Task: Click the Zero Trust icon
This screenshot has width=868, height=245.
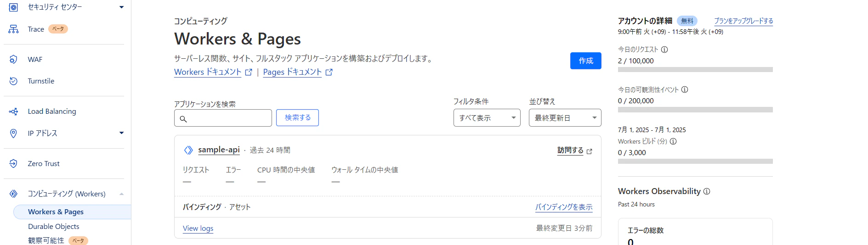Action: 13,163
